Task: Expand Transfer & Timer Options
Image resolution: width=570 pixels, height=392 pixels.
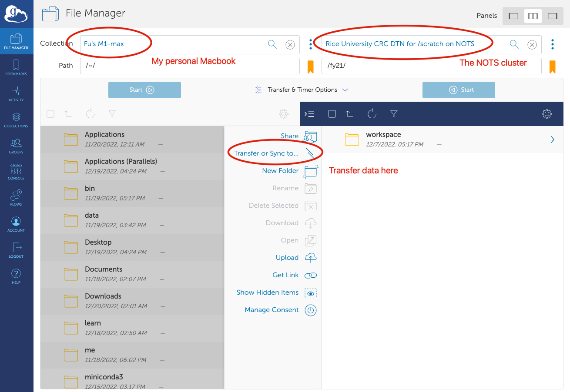Action: point(302,90)
